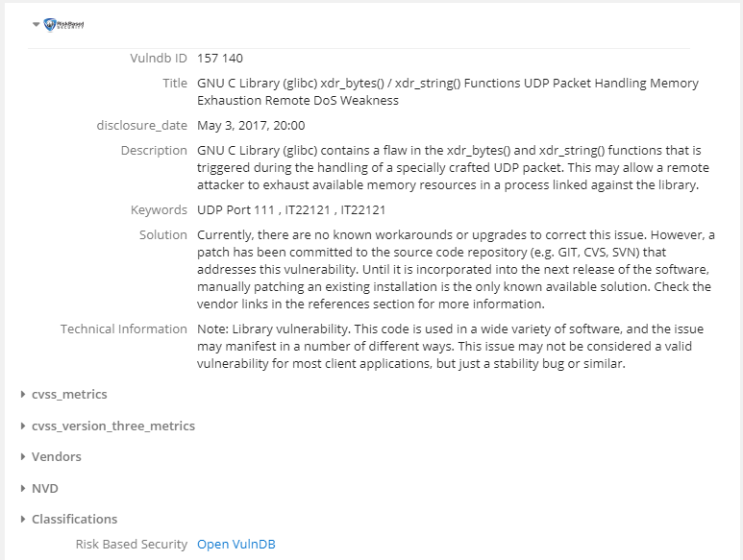Click the Vulndb ID value 157 140

(x=220, y=59)
